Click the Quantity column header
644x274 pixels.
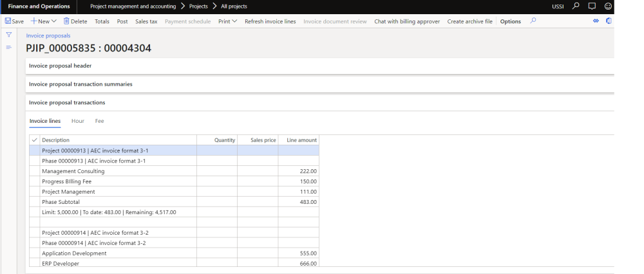pyautogui.click(x=217, y=140)
